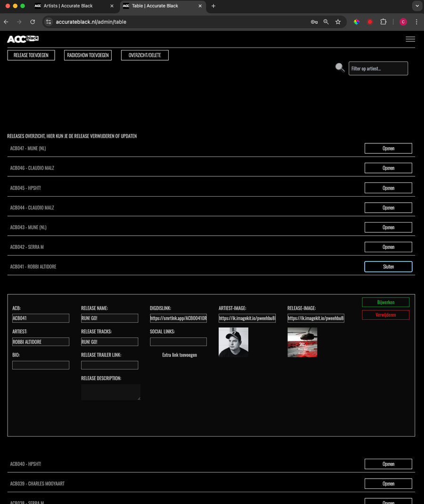
Task: Bookmark this page with the star
Action: point(338,22)
